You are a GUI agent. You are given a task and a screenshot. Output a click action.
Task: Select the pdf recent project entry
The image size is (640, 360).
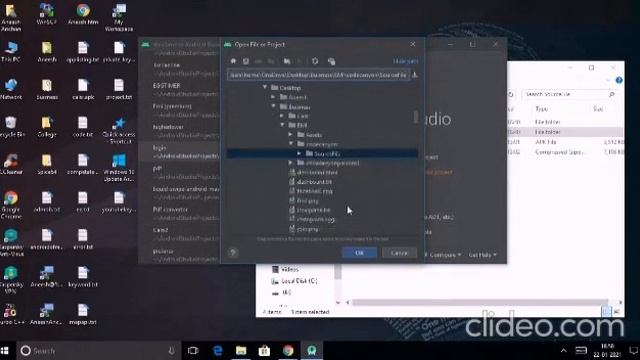tap(180, 172)
